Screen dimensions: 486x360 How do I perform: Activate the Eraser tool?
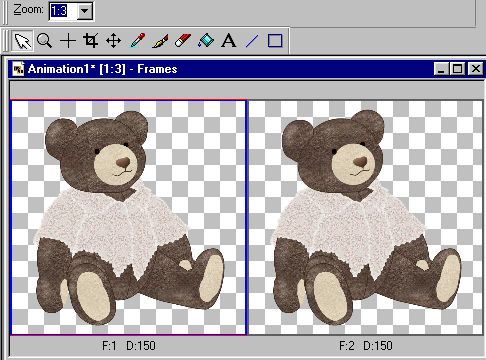pyautogui.click(x=183, y=41)
